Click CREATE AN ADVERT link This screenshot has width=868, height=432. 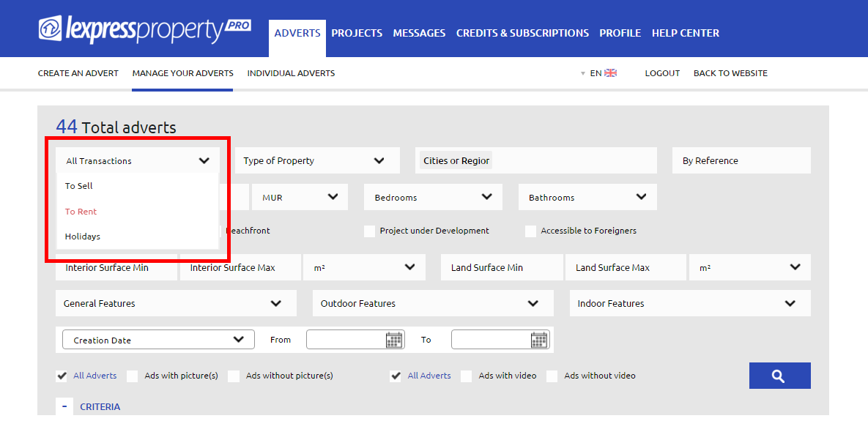tap(78, 73)
